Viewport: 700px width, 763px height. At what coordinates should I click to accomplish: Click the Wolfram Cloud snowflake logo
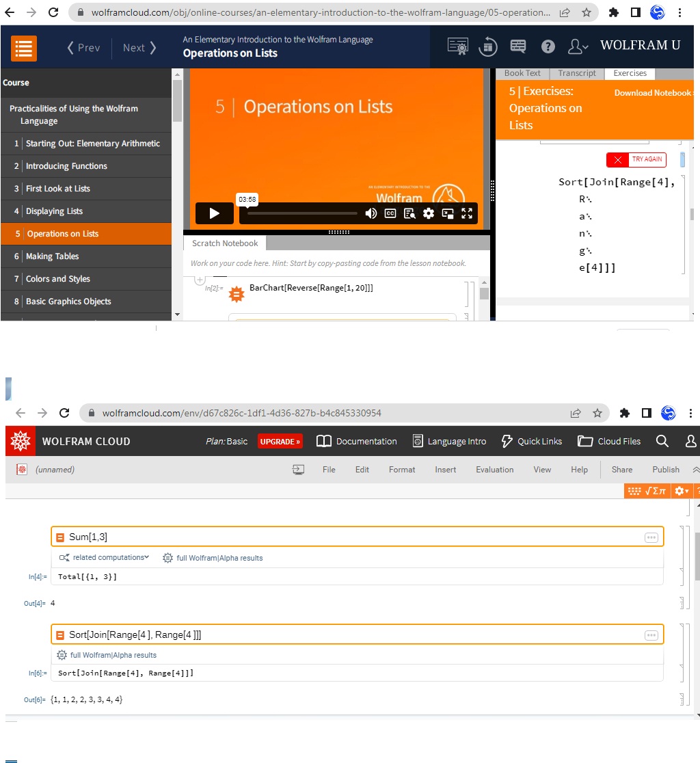[21, 442]
